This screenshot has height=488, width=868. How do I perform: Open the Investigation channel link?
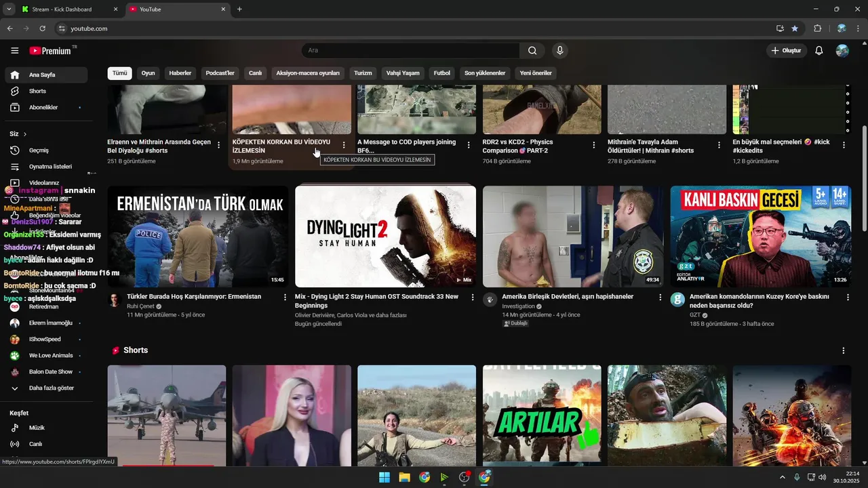coord(518,306)
